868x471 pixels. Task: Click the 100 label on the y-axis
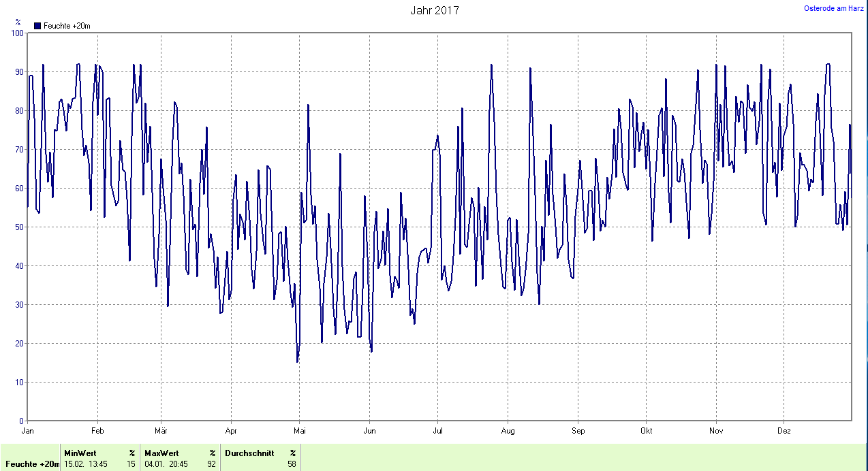tap(16, 33)
